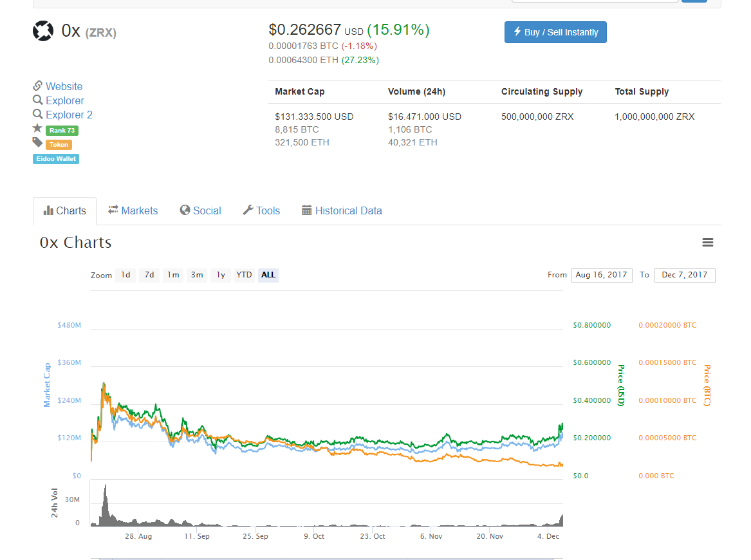The width and height of the screenshot is (751, 560).
Task: Toggle the Price (BTC) series axis label
Action: click(x=707, y=385)
